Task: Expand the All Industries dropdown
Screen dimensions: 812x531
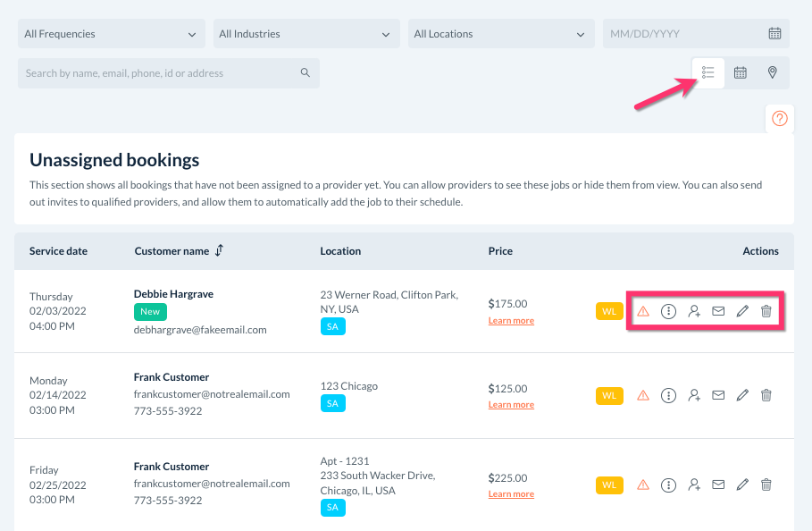Action: (x=306, y=34)
